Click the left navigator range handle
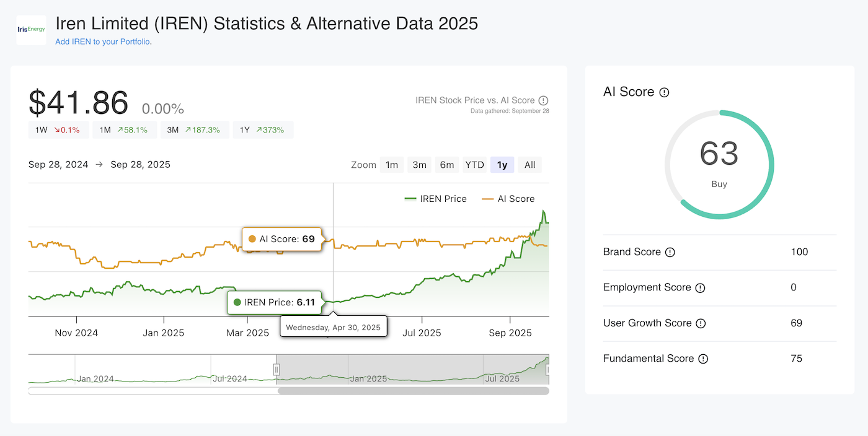The image size is (868, 436). [x=277, y=370]
